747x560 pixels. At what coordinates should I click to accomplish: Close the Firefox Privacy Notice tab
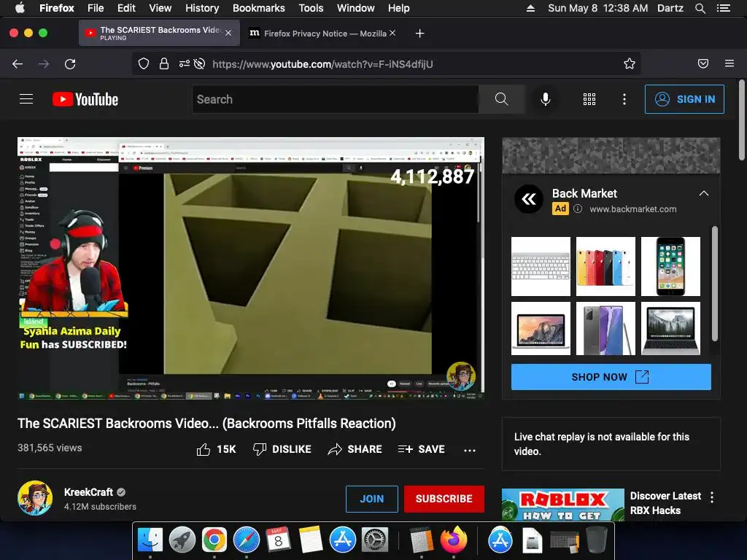click(392, 33)
